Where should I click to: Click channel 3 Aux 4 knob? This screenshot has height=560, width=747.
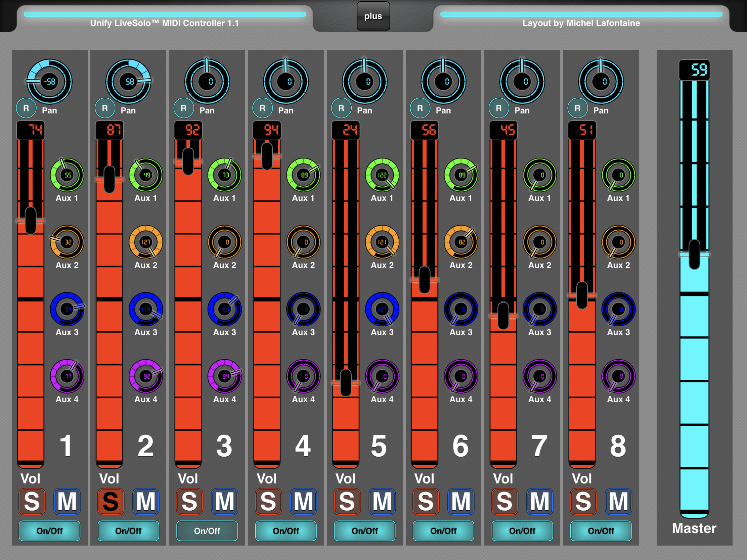225,376
